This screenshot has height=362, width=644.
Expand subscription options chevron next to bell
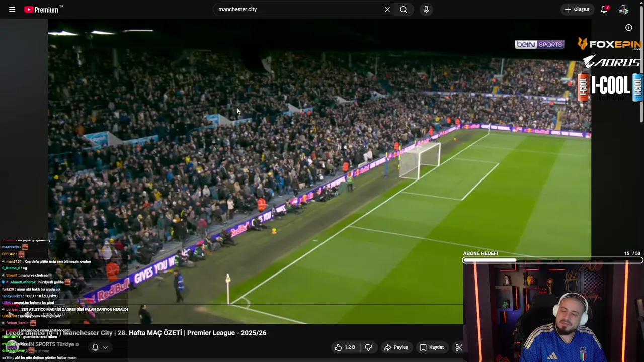coord(105,347)
